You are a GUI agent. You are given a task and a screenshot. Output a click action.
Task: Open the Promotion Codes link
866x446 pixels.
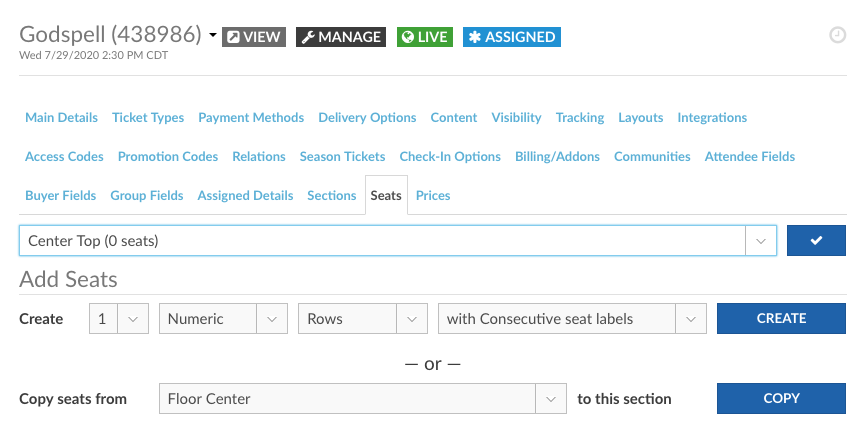(x=168, y=157)
